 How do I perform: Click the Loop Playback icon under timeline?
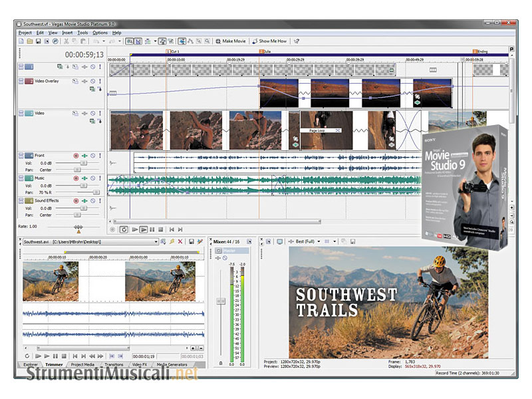click(x=123, y=229)
